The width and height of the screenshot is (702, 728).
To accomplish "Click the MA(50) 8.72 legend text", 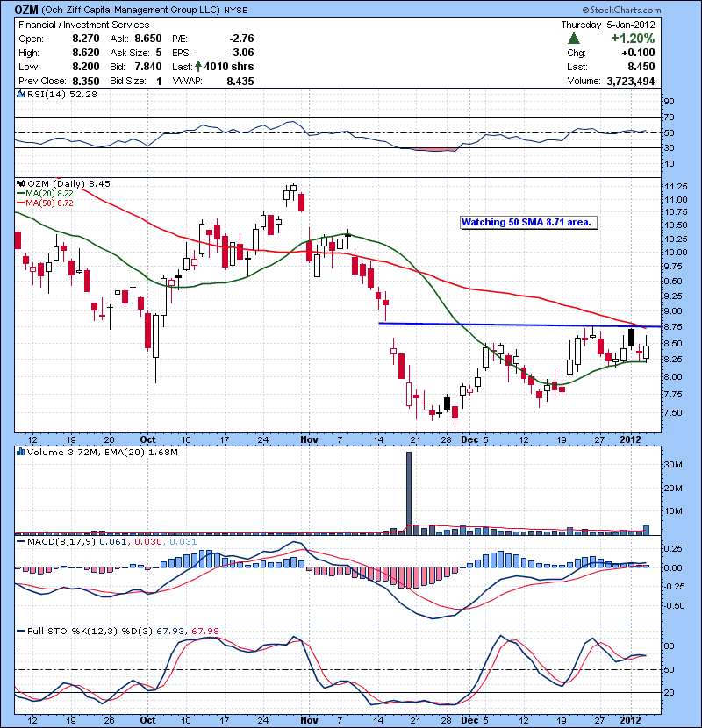I will [50, 203].
